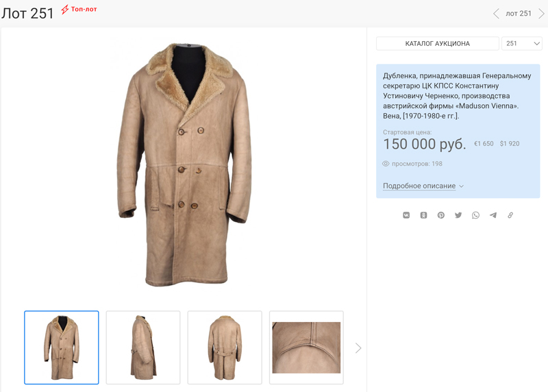Expand Подробное описание section
This screenshot has height=392, width=548.
423,186
